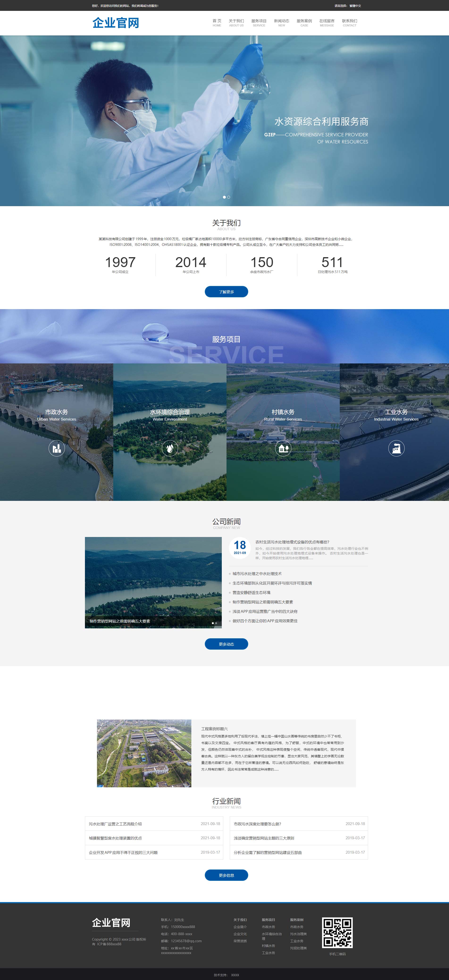Click the QR code in the footer
The width and height of the screenshot is (449, 980).
point(337,933)
